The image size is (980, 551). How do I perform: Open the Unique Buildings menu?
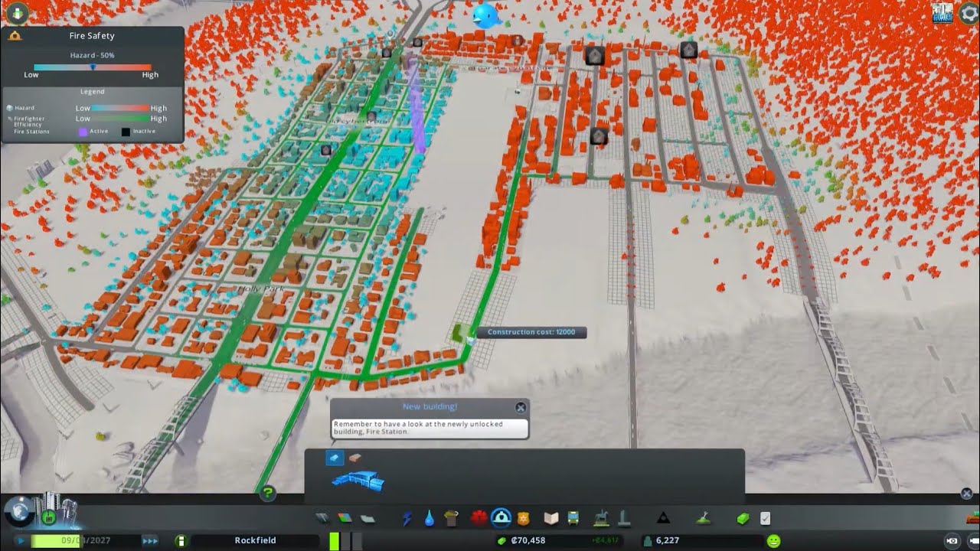624,518
